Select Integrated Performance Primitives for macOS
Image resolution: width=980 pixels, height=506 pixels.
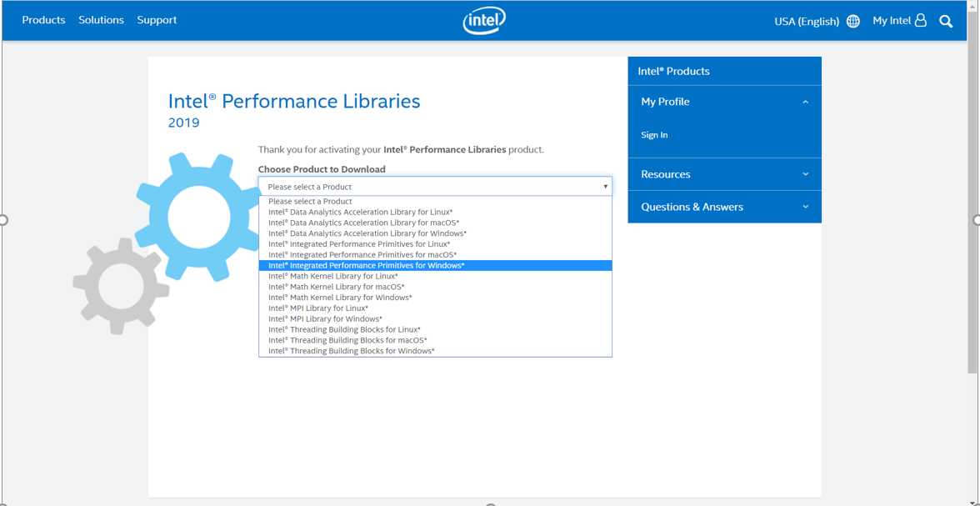(x=435, y=254)
